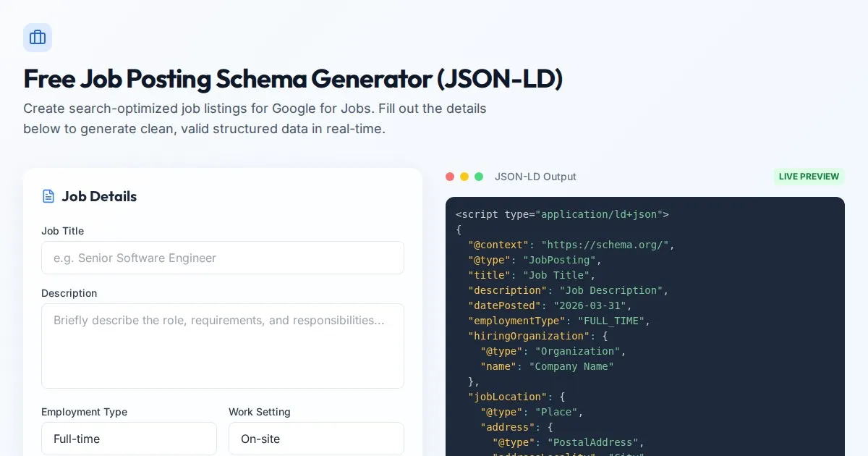Click the schema.org URL in the code

click(x=605, y=245)
